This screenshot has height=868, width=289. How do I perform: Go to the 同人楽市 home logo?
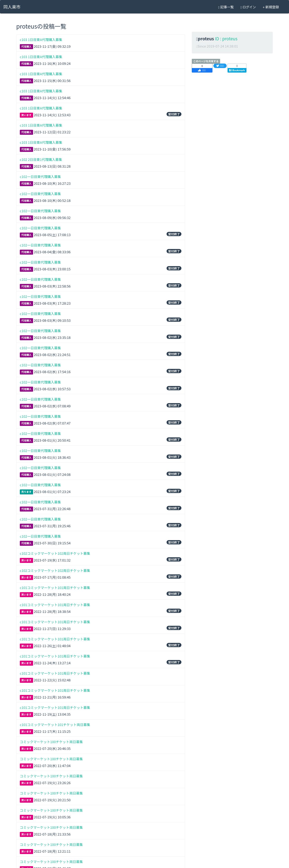pos(12,7)
